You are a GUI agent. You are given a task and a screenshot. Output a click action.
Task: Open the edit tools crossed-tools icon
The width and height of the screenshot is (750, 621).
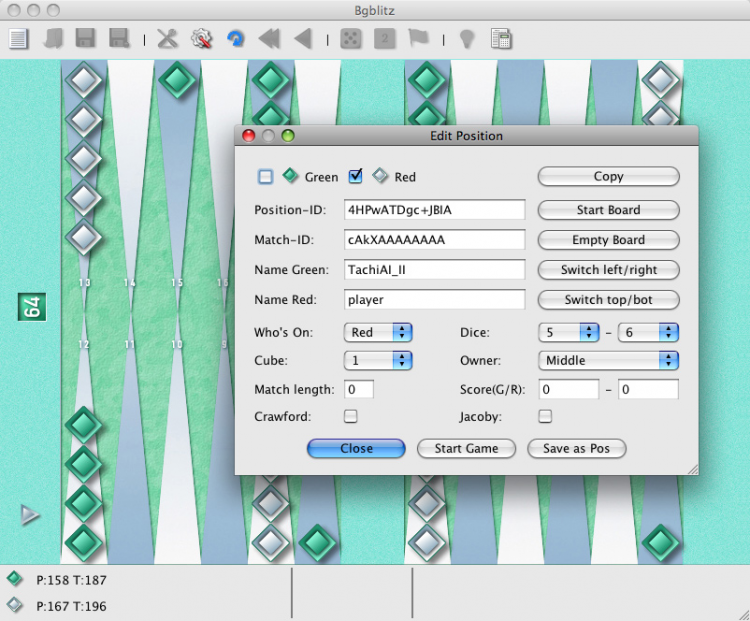pos(167,39)
